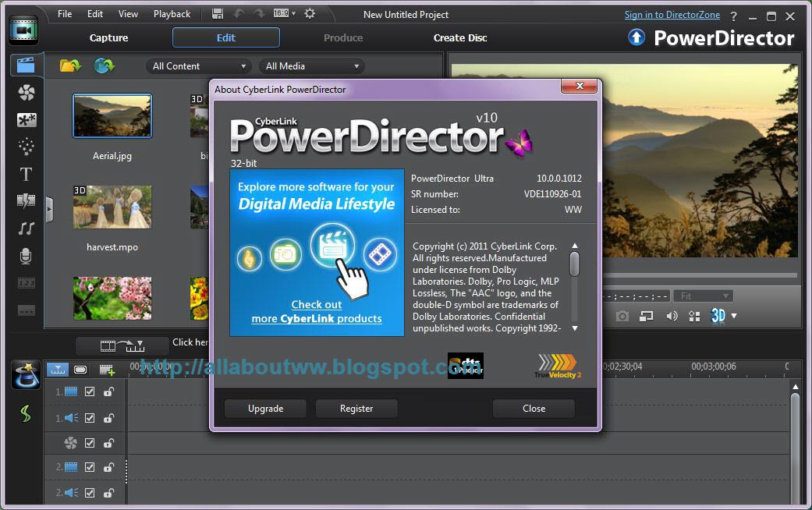812x510 pixels.
Task: Open the All Content dropdown
Action: (x=198, y=66)
